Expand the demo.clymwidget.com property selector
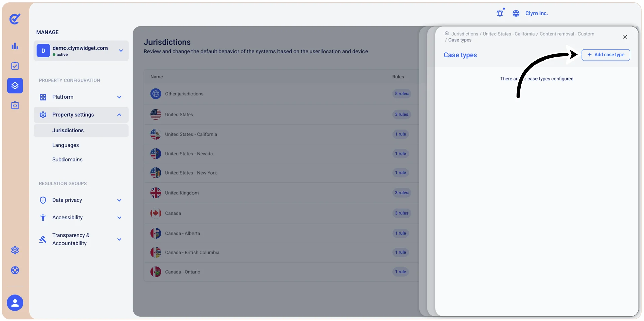 click(x=81, y=51)
